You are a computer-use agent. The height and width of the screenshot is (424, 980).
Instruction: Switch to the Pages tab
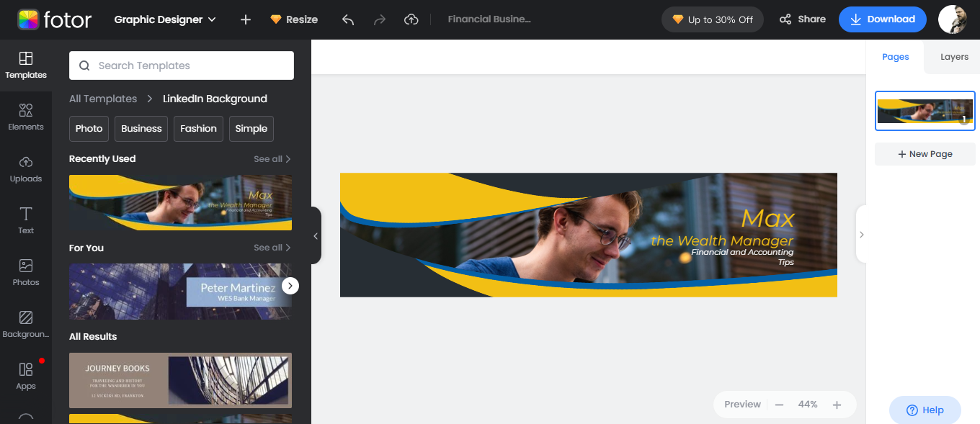[896, 57]
